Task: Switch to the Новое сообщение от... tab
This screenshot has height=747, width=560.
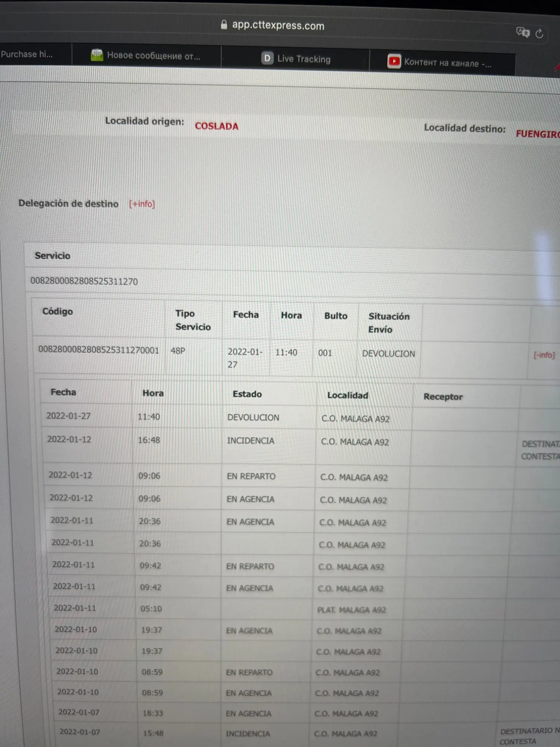Action: click(x=147, y=56)
